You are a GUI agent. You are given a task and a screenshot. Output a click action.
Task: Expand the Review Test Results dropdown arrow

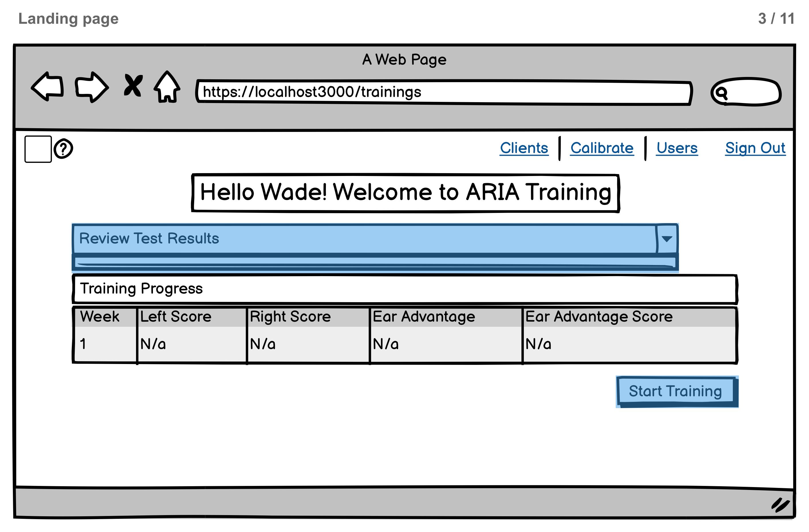click(667, 239)
